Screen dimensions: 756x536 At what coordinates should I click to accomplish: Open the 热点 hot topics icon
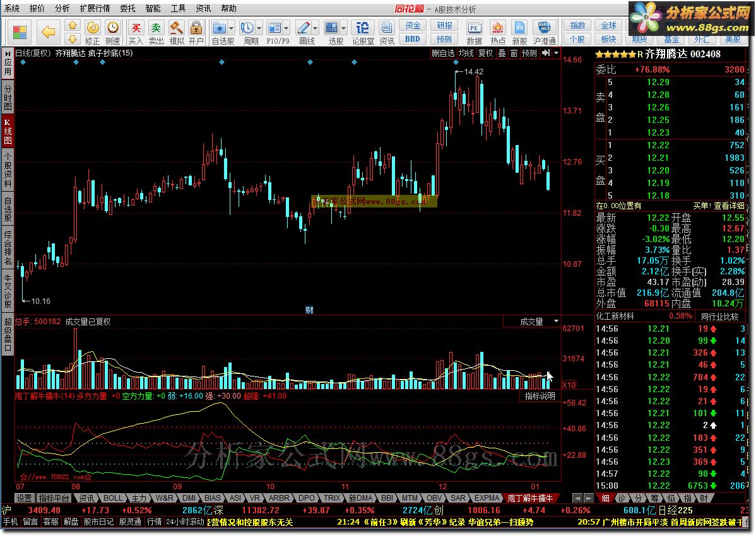(497, 32)
